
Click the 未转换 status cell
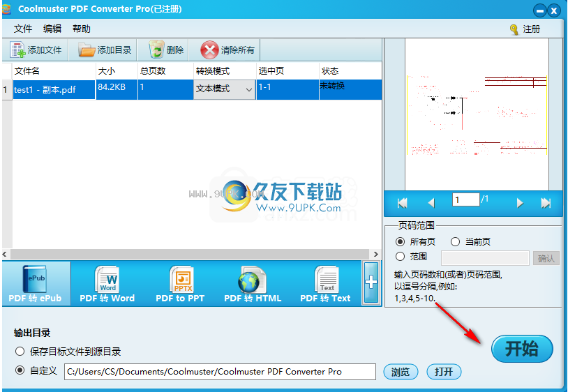click(350, 89)
